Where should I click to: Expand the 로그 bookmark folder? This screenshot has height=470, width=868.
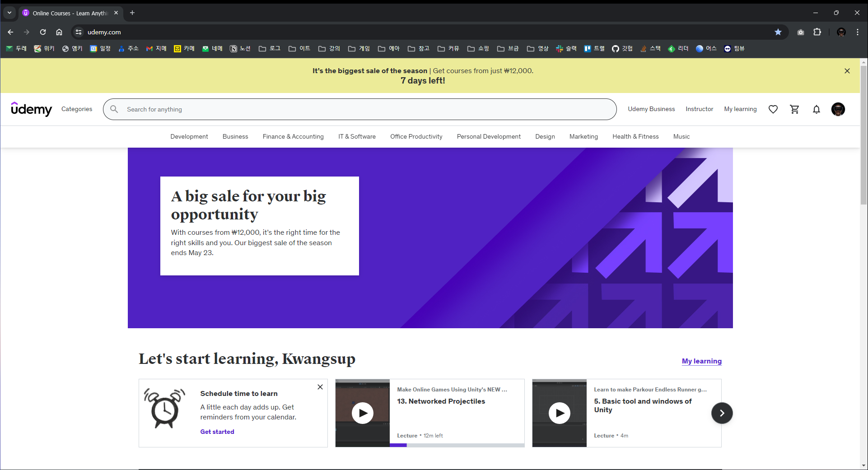point(270,49)
